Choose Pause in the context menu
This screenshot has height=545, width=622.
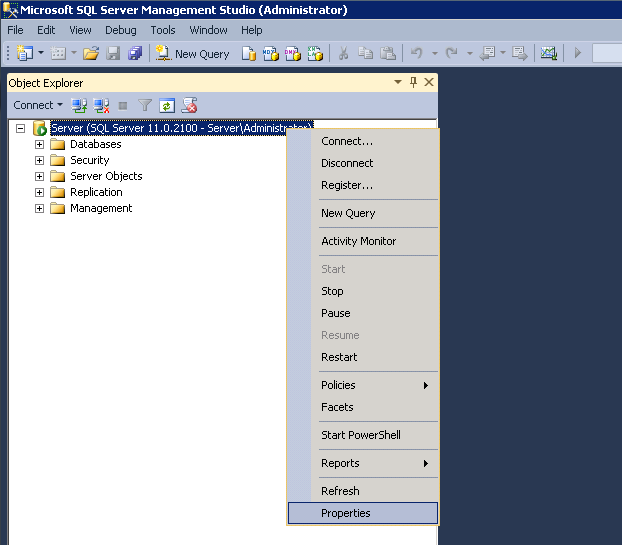pyautogui.click(x=363, y=313)
